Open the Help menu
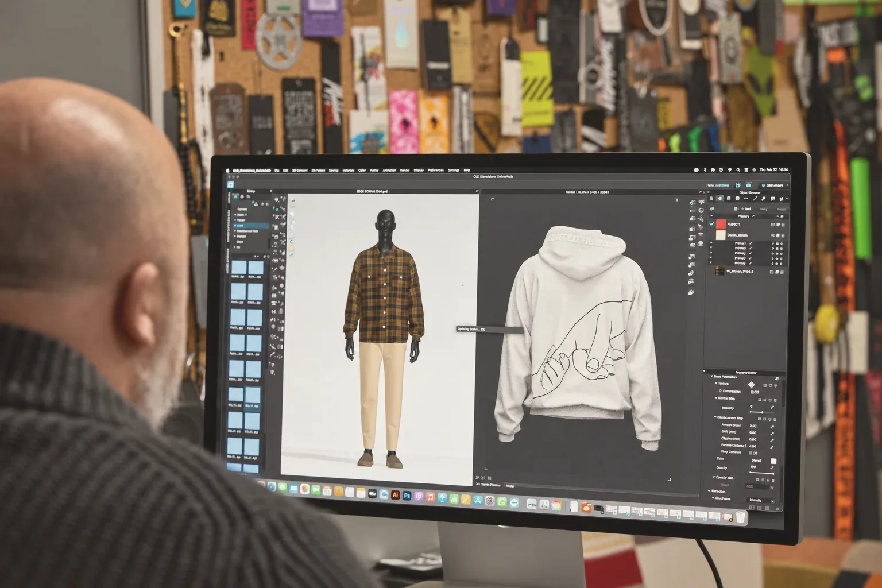The image size is (882, 588). (x=466, y=170)
